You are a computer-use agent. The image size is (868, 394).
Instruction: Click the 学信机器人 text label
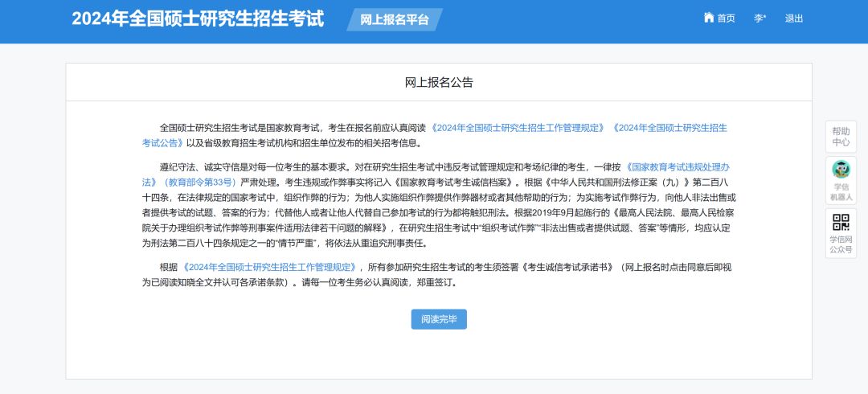841,191
